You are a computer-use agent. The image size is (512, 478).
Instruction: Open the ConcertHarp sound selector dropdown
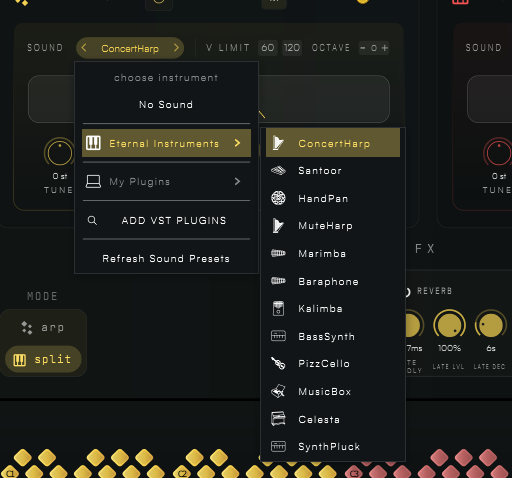click(x=130, y=48)
